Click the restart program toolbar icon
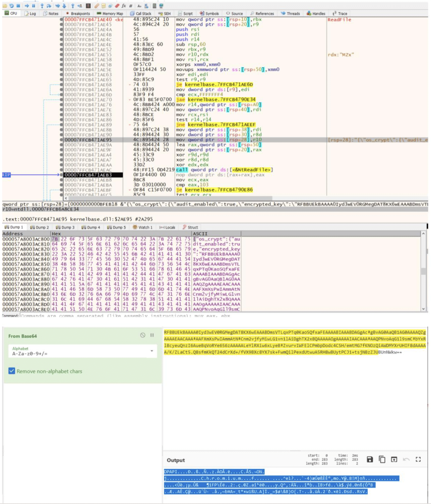431x504 pixels. coord(12,6)
